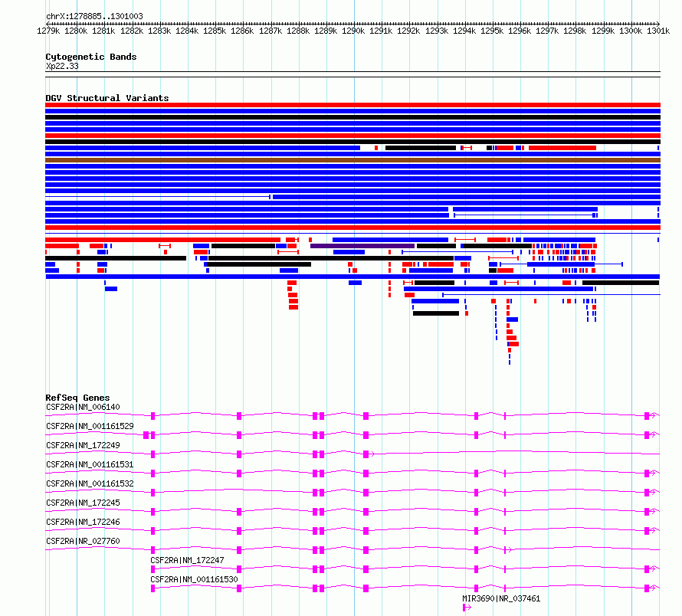Click the 1299k ruler label

tap(603, 31)
